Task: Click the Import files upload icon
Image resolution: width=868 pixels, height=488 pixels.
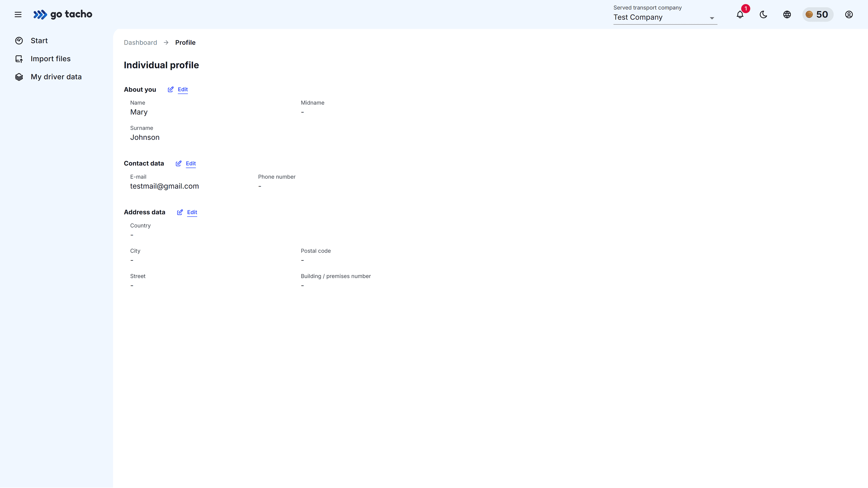Action: coord(19,59)
